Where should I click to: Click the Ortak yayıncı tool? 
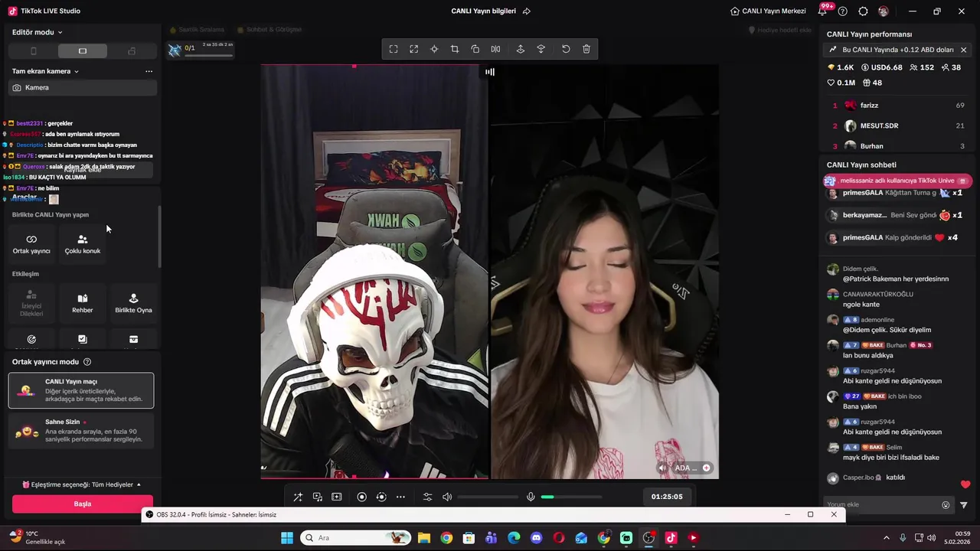[31, 244]
